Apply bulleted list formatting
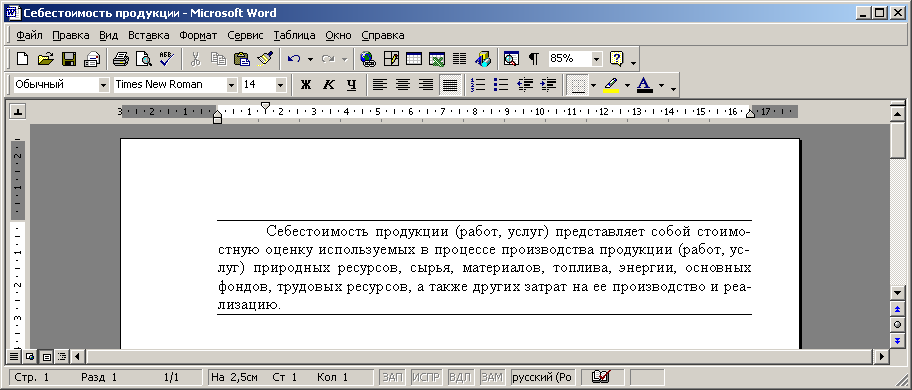The height and width of the screenshot is (390, 912). pos(501,85)
